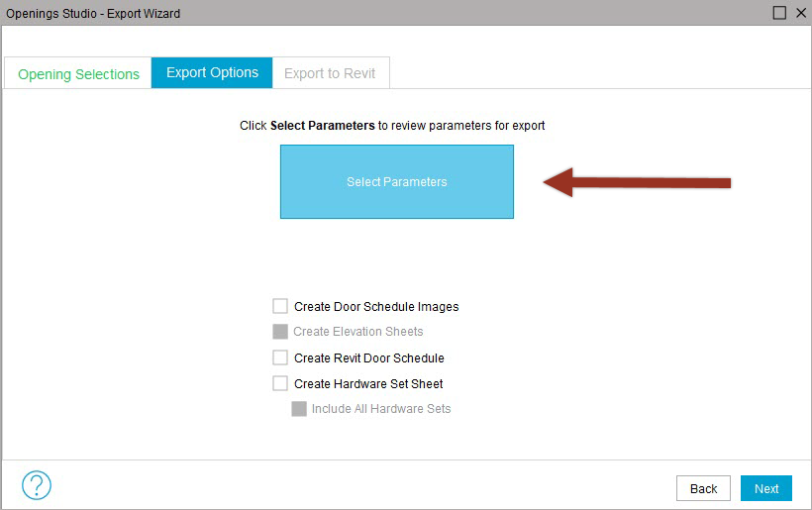Image resolution: width=812 pixels, height=510 pixels.
Task: Toggle the greyed Create Elevation Sheets checkbox
Action: (x=280, y=332)
